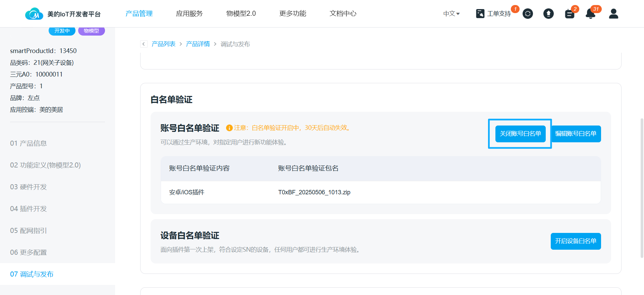Click 编辑账号白名单 button

[576, 134]
